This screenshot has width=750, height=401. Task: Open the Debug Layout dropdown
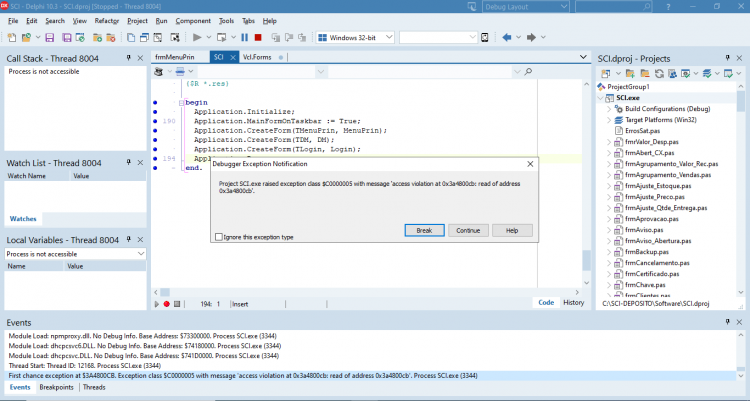click(x=525, y=7)
